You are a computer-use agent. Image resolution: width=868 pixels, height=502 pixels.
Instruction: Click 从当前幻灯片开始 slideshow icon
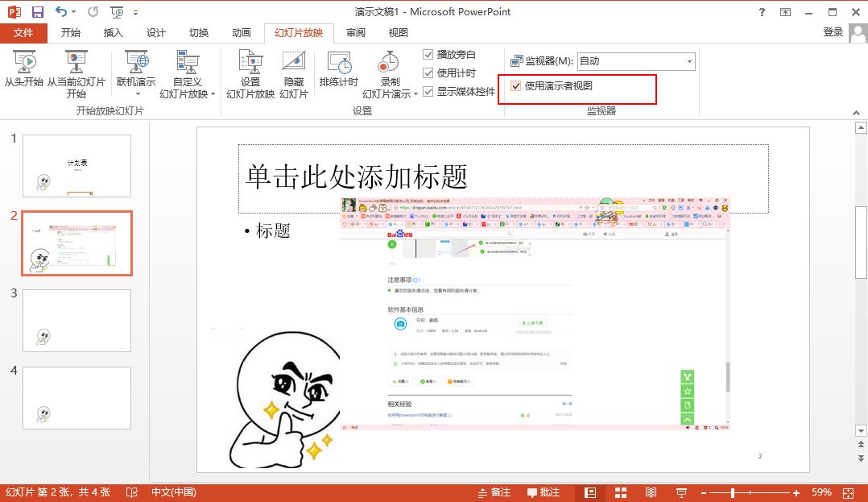(76, 63)
